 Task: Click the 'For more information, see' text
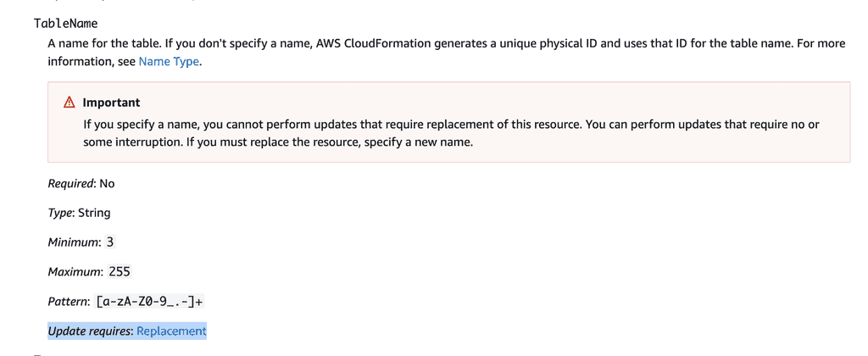click(92, 61)
